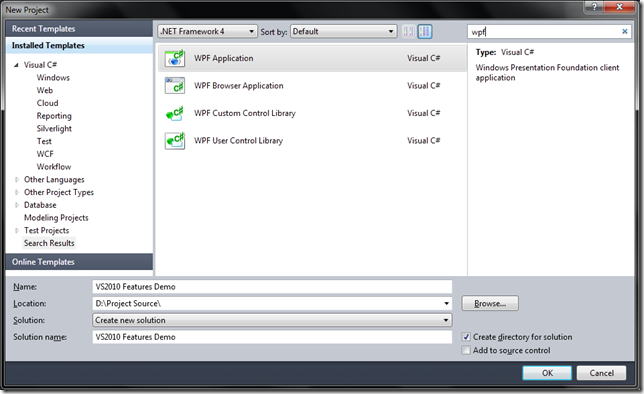The height and width of the screenshot is (394, 644).
Task: Select the WPF User Control Library text
Action: point(238,141)
